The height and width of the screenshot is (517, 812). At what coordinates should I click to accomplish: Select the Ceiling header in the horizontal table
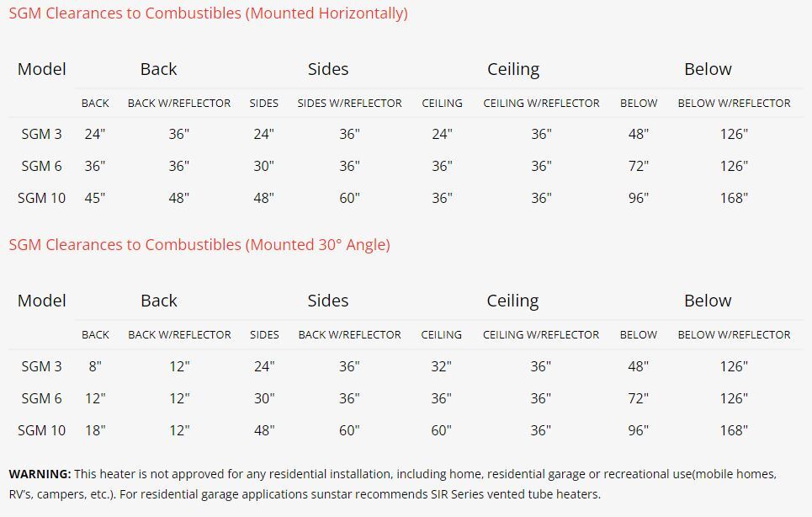point(513,69)
